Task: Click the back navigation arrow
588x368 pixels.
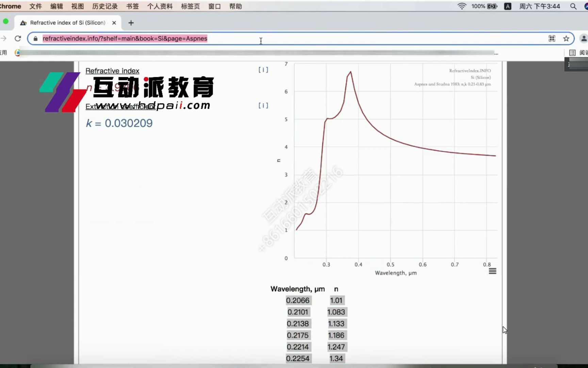Action: [x=3, y=39]
